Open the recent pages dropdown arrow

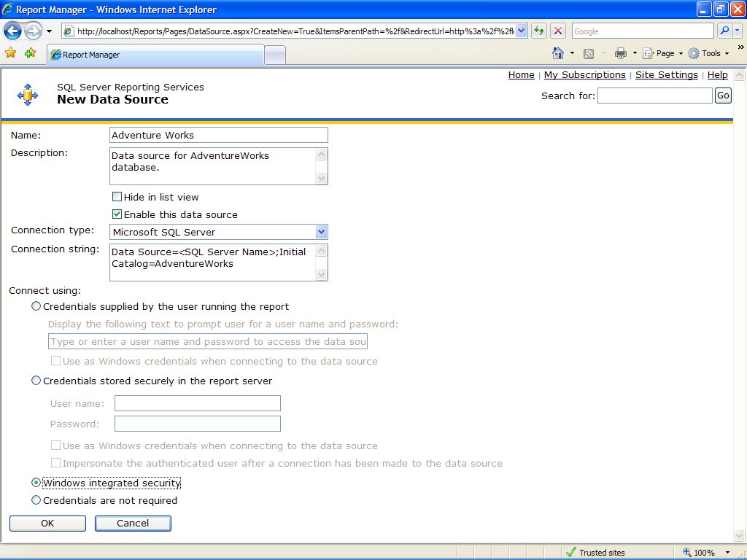click(x=49, y=31)
